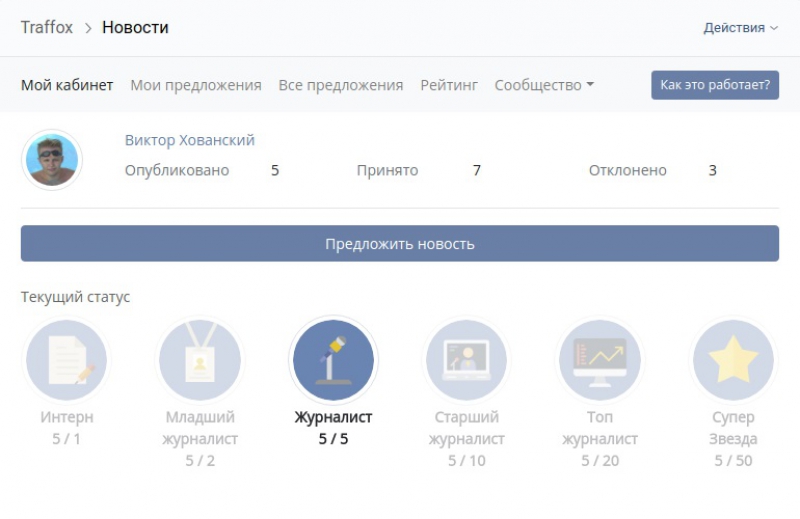Screen dimensions: 800x519
Task: Open the Мои предложения tab
Action: (x=196, y=85)
